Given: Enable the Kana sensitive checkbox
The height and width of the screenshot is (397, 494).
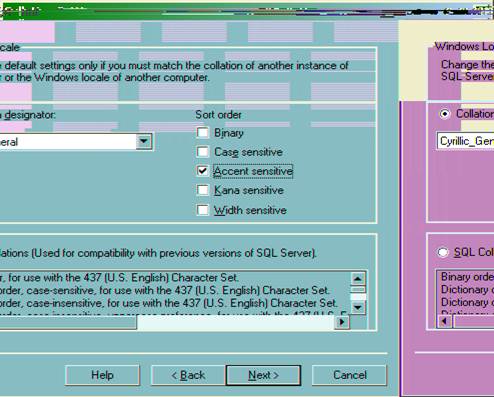Looking at the screenshot, I should coord(203,190).
